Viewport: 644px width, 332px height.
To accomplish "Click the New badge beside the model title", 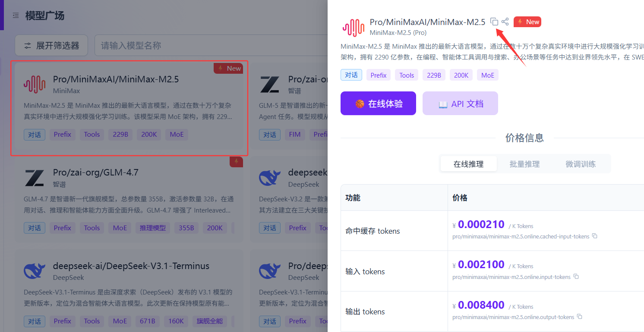I will click(x=527, y=22).
